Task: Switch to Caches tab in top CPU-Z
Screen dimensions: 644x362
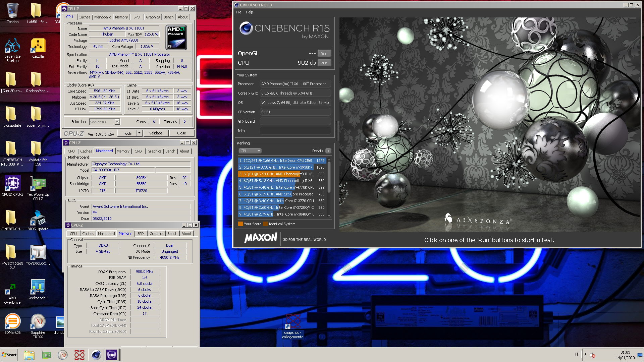Action: pyautogui.click(x=85, y=17)
